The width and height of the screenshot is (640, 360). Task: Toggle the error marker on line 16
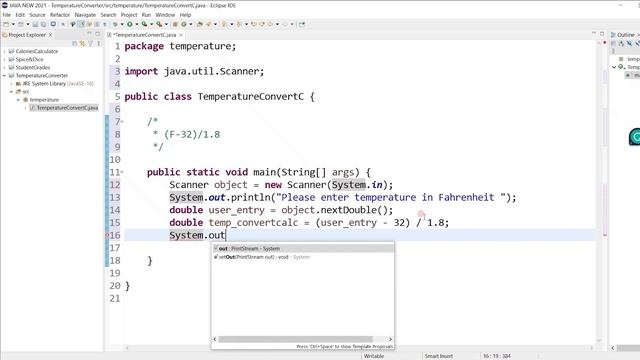point(107,235)
